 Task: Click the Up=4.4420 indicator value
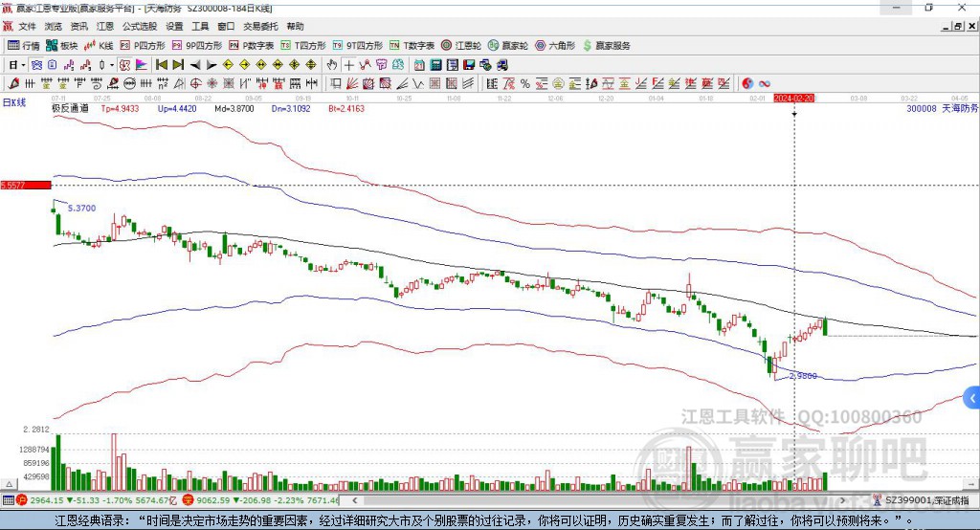click(x=177, y=108)
